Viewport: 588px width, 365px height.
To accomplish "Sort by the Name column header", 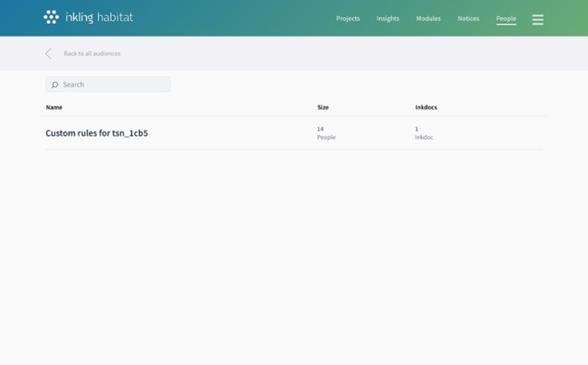I will click(54, 108).
